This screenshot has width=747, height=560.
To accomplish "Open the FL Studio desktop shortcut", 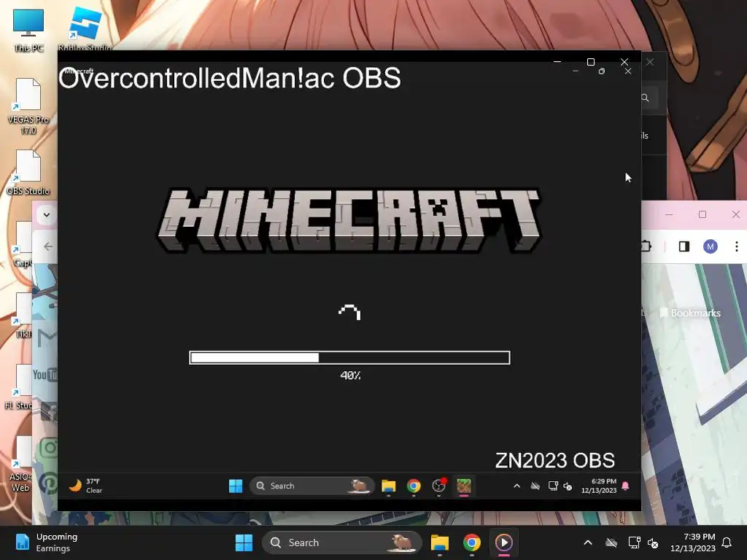I will point(19,386).
